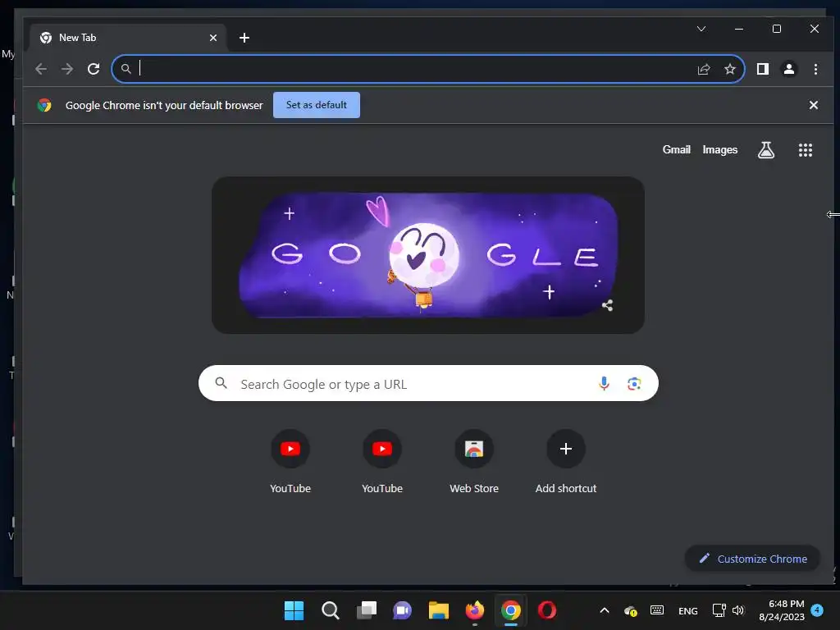Image resolution: width=840 pixels, height=630 pixels.
Task: Open the first YouTube shortcut
Action: (x=290, y=462)
